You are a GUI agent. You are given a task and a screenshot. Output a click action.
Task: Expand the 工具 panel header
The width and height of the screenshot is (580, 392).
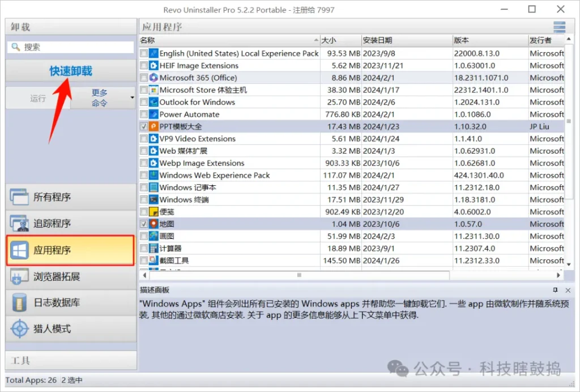pos(71,360)
